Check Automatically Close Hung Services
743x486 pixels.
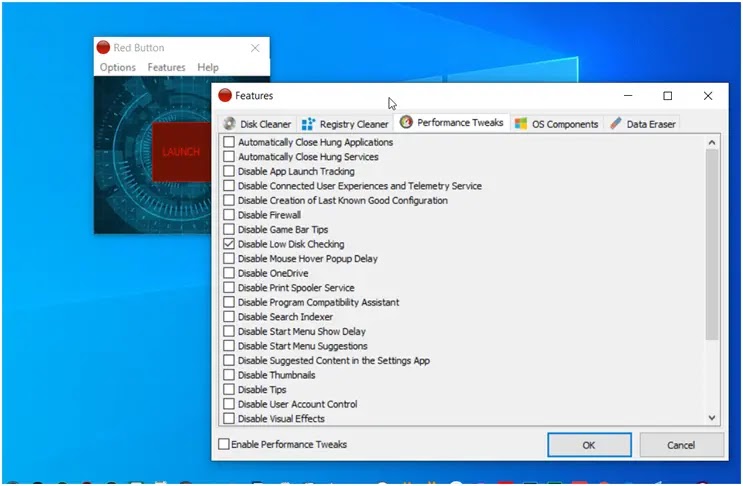click(229, 156)
